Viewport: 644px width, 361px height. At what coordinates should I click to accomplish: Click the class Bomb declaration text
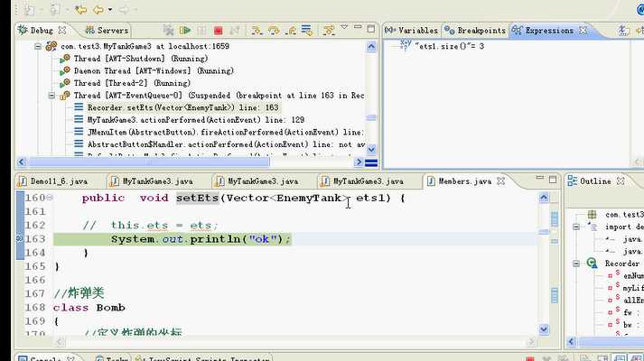point(89,308)
